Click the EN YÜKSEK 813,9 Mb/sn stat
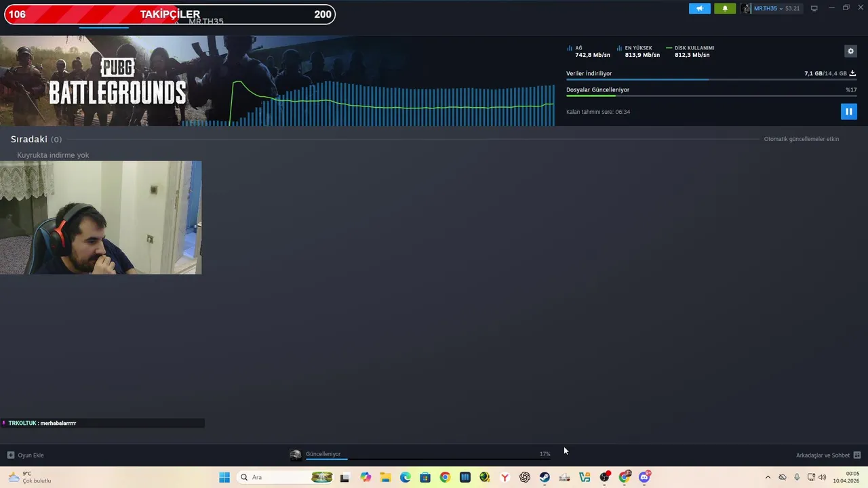This screenshot has width=868, height=488. coord(639,52)
